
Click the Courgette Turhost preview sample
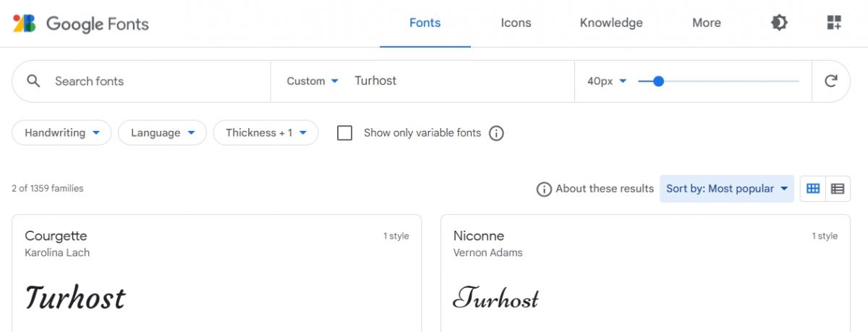[x=75, y=297]
